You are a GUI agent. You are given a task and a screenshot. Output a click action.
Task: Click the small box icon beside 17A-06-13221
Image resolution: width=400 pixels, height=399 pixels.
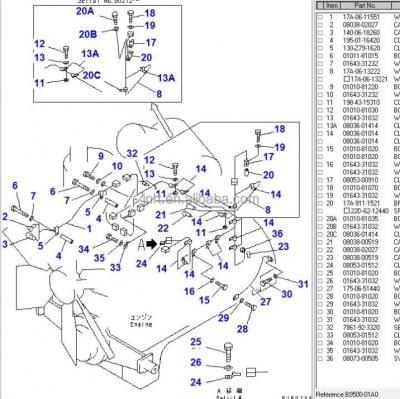click(x=347, y=79)
